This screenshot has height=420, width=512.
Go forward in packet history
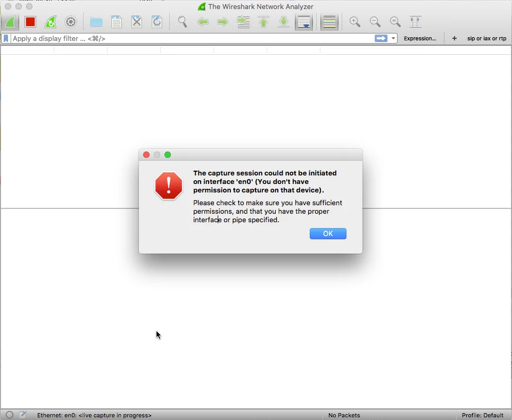pos(223,22)
